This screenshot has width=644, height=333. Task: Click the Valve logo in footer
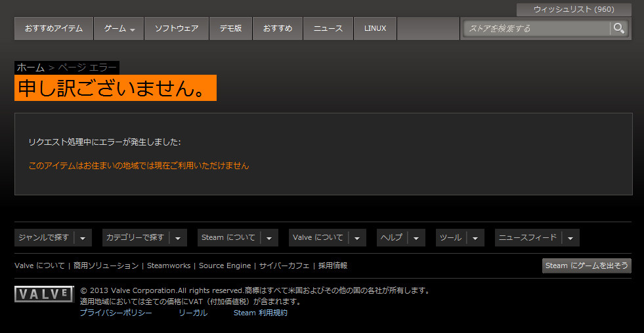coord(45,294)
